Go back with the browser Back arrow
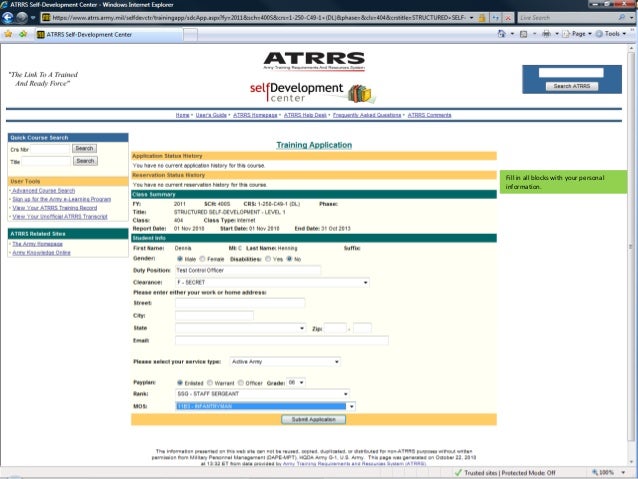Image resolution: width=638 pixels, height=479 pixels. pos(7,17)
